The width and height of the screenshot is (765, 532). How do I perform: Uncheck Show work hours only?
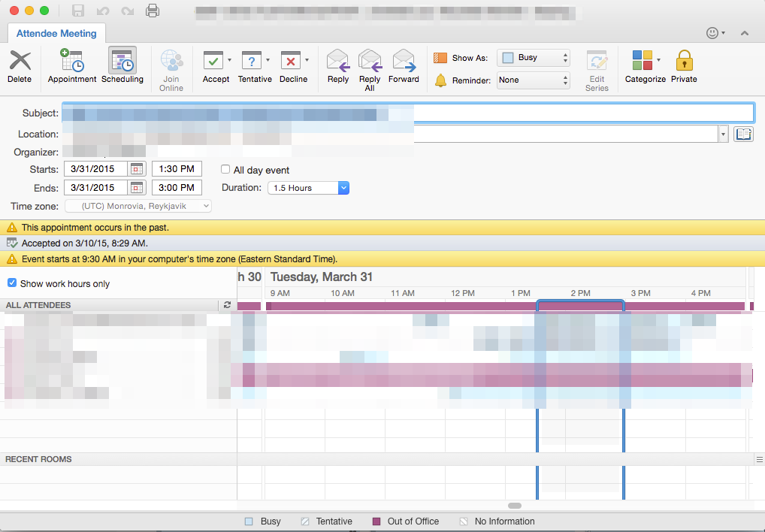(x=12, y=283)
